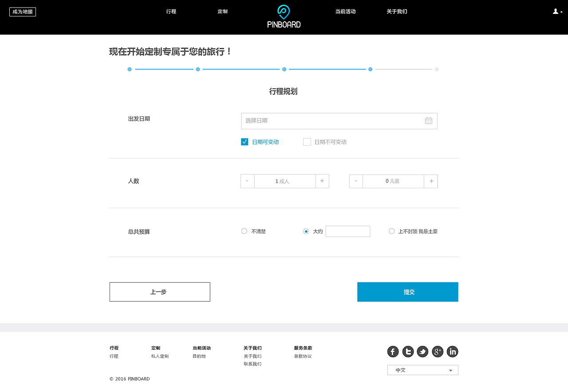Go back using 上一步 button
The image size is (568, 392).
coord(160,292)
